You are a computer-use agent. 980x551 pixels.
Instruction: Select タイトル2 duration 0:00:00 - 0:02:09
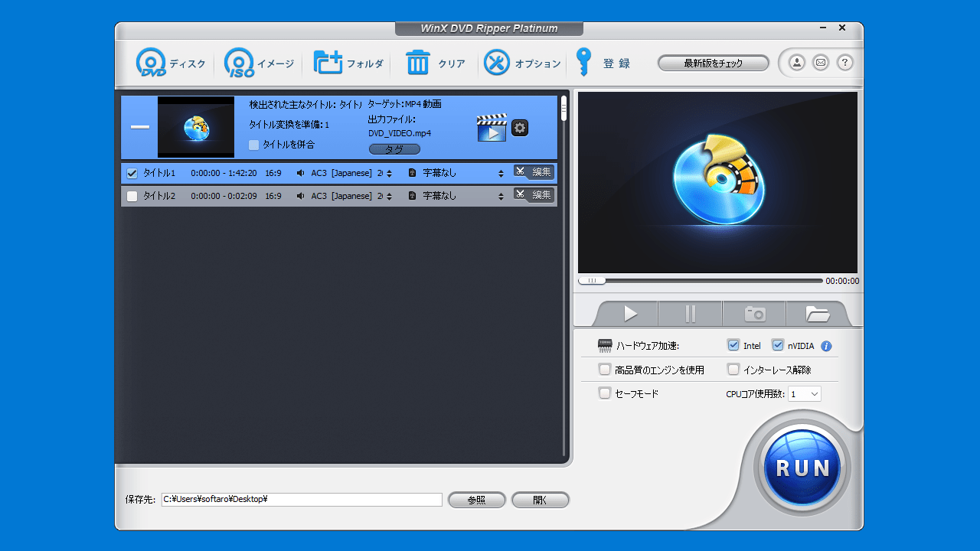click(x=224, y=196)
